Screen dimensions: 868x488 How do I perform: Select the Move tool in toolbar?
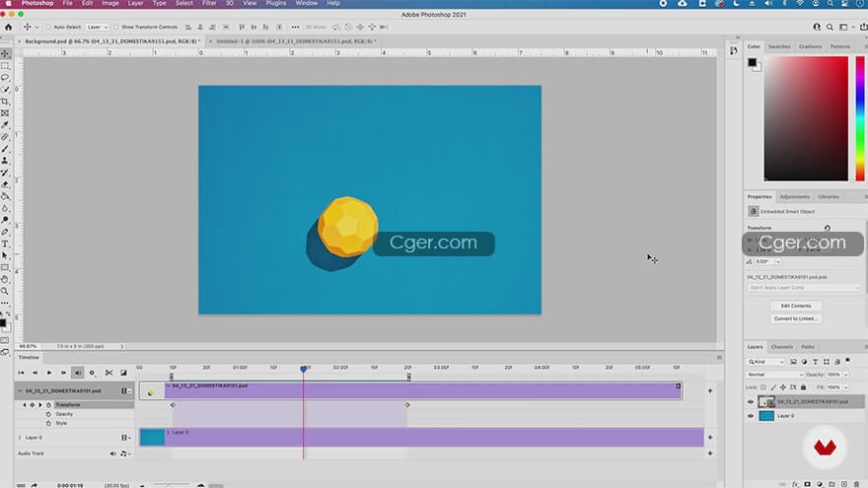6,53
